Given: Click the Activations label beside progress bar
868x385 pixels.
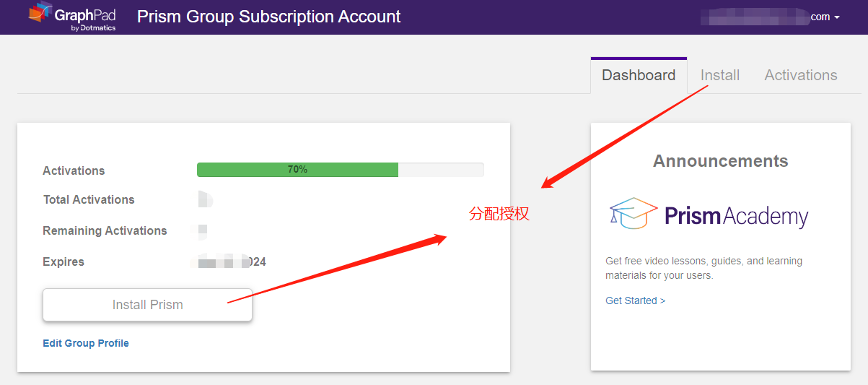Looking at the screenshot, I should point(74,170).
